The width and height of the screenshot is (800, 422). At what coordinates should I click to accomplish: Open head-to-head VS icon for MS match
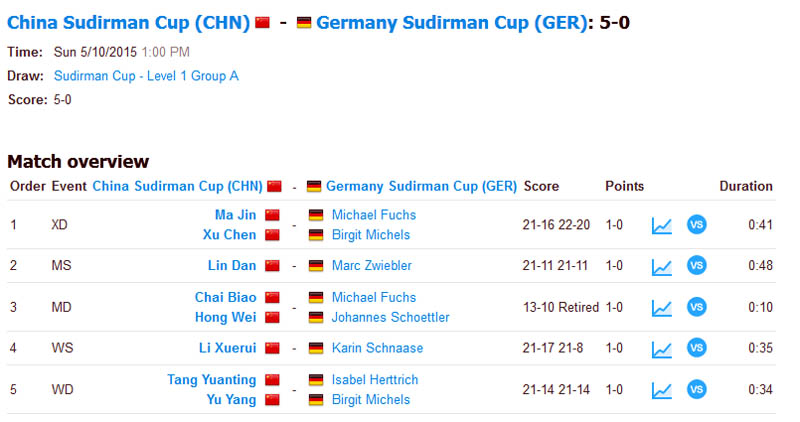[x=696, y=265]
